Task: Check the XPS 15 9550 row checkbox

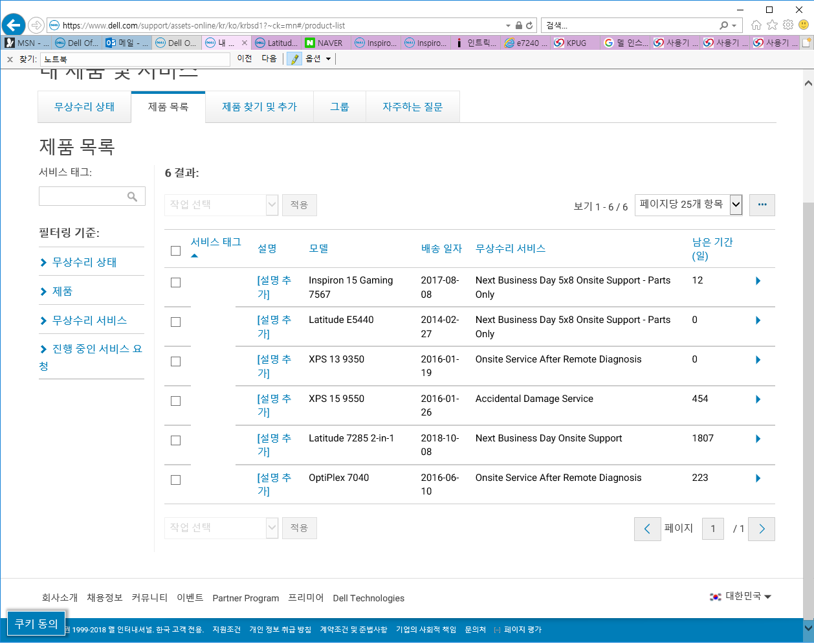Action: pyautogui.click(x=175, y=401)
